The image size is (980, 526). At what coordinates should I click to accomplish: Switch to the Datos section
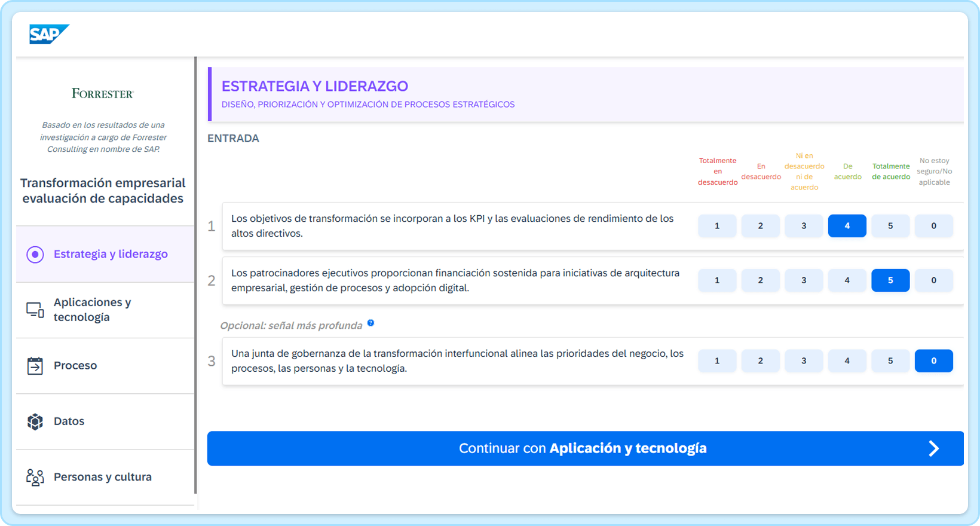click(x=69, y=421)
